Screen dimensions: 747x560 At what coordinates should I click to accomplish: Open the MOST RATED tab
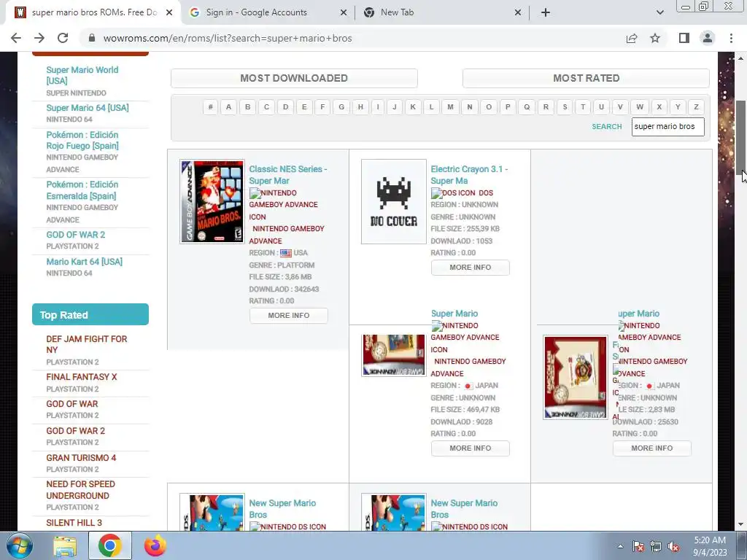(x=586, y=78)
